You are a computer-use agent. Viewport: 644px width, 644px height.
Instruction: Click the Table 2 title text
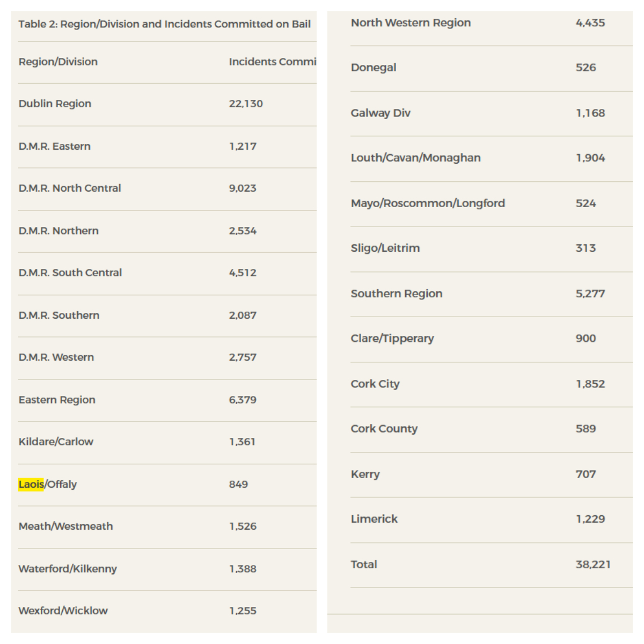pyautogui.click(x=164, y=24)
